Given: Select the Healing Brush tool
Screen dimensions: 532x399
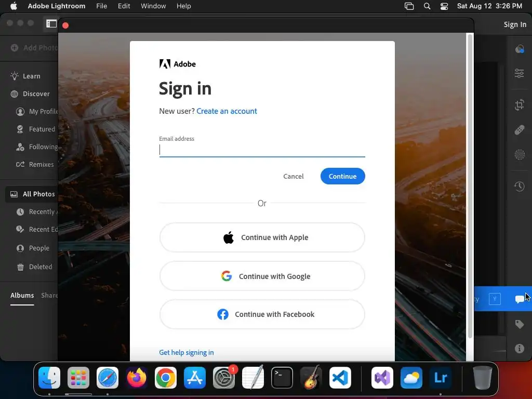Looking at the screenshot, I should point(520,129).
